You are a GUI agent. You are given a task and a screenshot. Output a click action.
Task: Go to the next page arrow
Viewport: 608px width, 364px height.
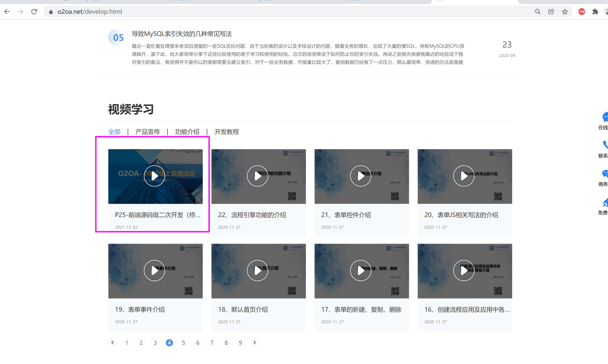[x=255, y=342]
